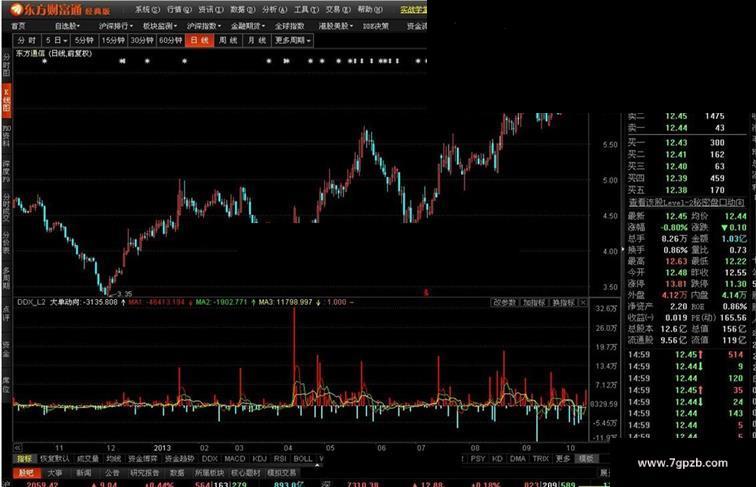
Task: Open the 行情 menu
Action: [x=178, y=9]
